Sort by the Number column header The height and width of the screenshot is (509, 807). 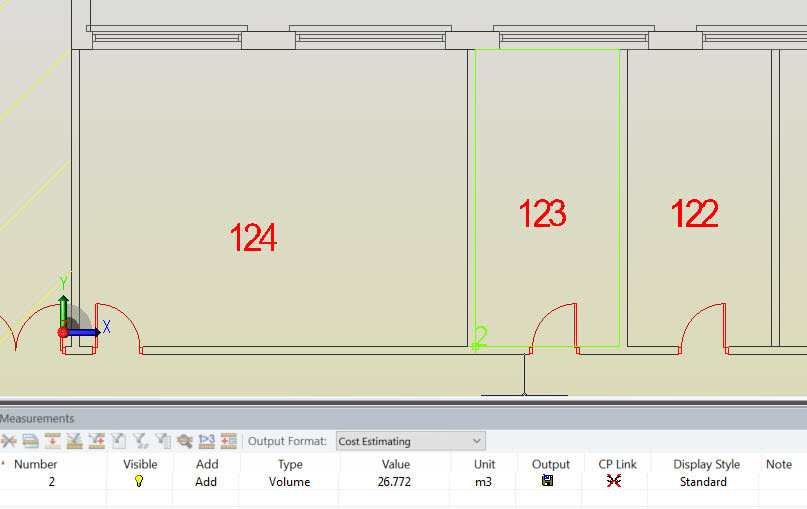(x=36, y=464)
